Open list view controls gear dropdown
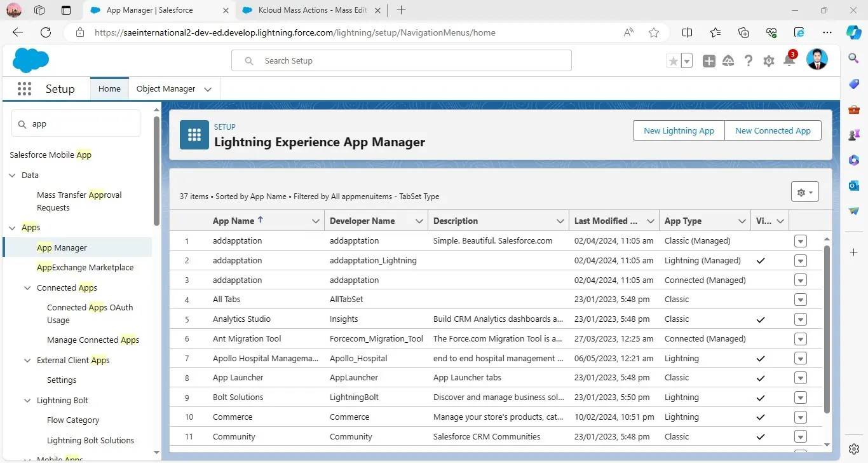Viewport: 868px width, 463px height. click(804, 192)
